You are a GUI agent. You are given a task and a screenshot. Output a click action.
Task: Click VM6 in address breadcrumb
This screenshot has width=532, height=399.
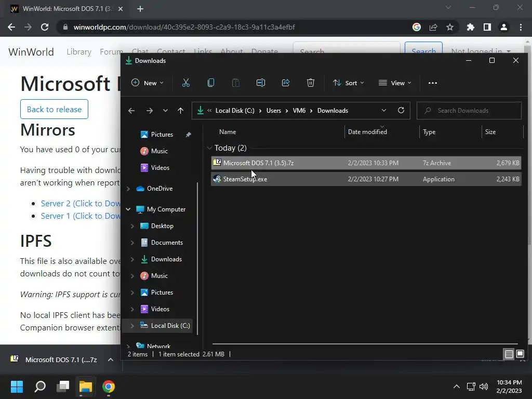[x=299, y=111]
